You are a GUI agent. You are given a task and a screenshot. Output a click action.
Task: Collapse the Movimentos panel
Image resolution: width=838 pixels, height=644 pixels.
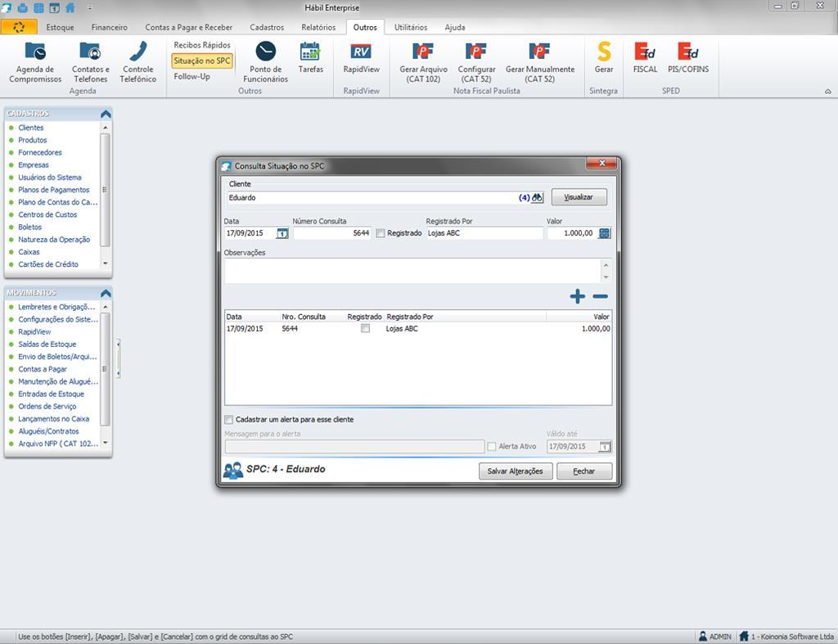pyautogui.click(x=106, y=294)
